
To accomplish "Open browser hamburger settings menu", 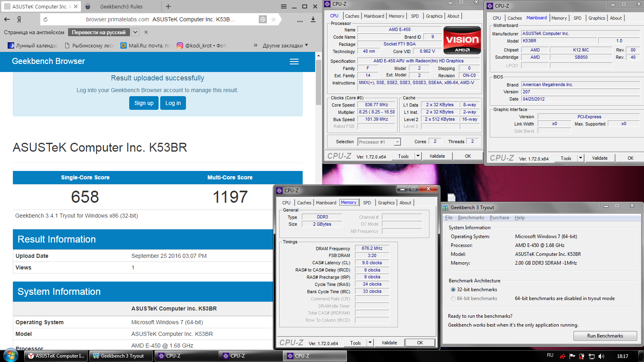I will click(284, 6).
